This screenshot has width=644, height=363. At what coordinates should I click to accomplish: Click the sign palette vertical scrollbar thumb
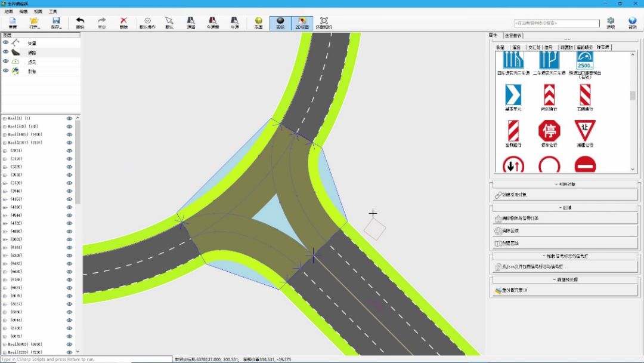633,96
